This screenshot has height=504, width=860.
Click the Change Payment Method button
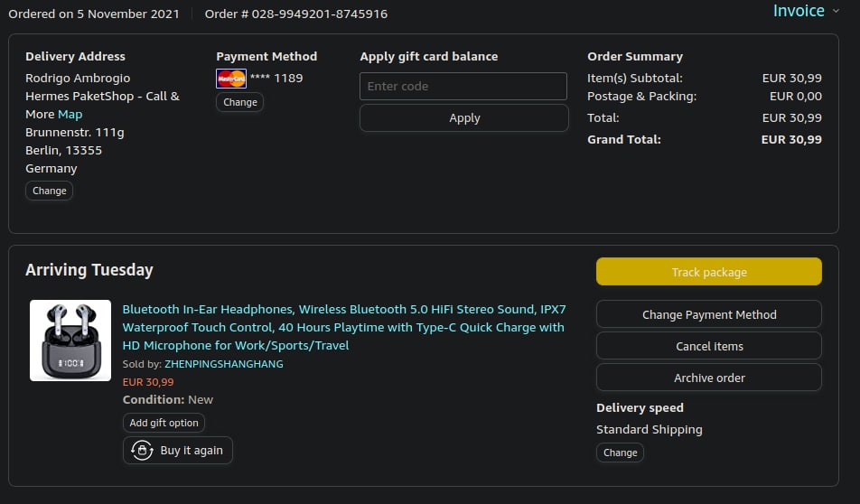click(x=709, y=315)
